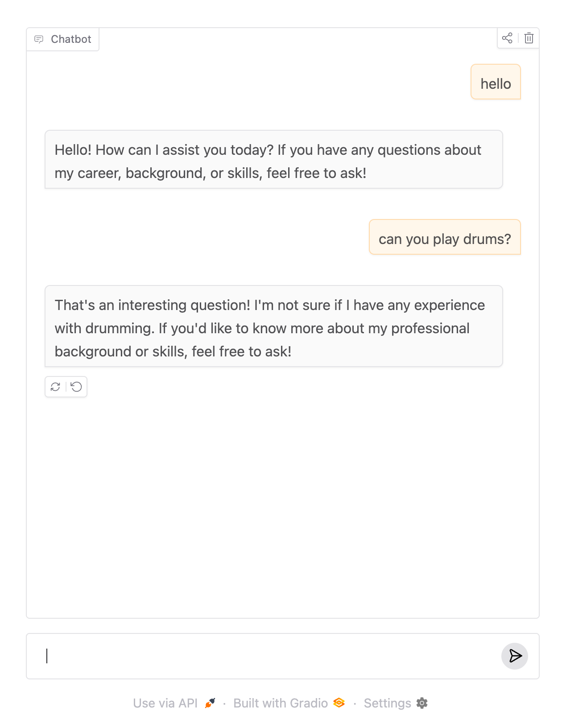Open the Settings link in the footer
The width and height of the screenshot is (562, 728).
[387, 703]
